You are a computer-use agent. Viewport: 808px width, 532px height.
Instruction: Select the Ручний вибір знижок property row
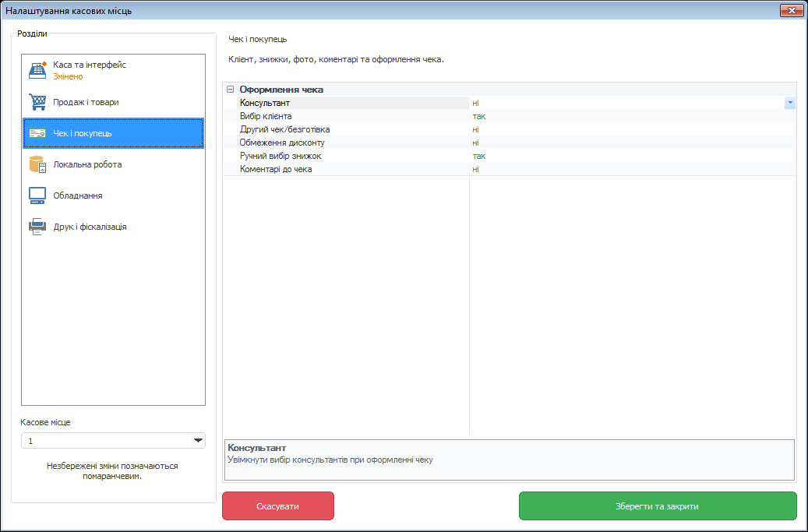pos(510,156)
